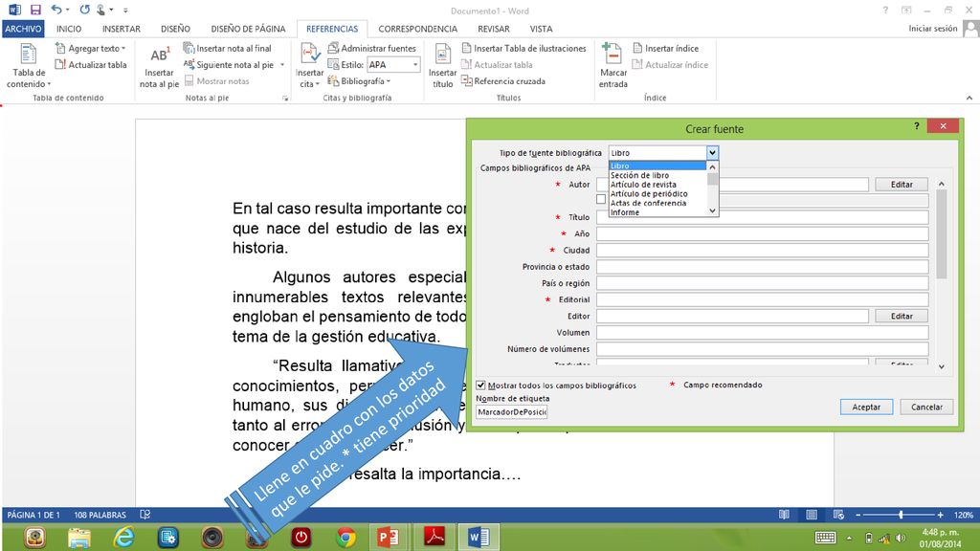
Task: Click the Redo arrow icon
Action: pos(84,10)
